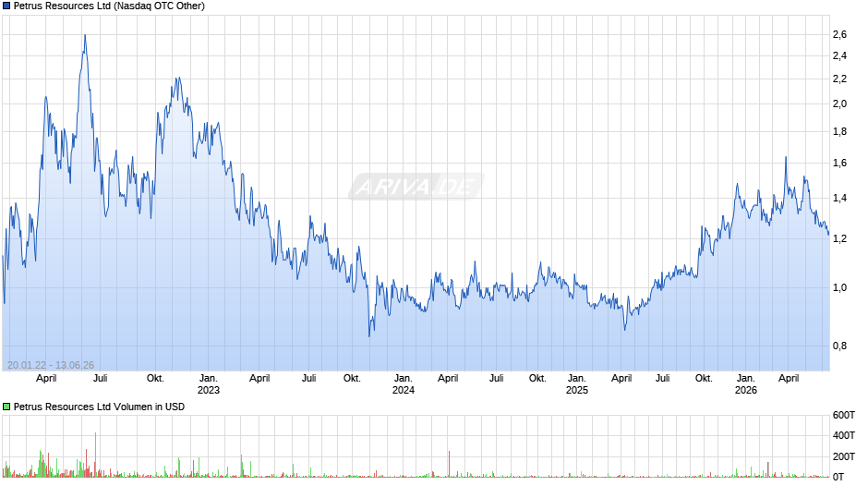868x486 pixels.
Task: Click the first 'Okt.' label, before Jan. 2023
Action: coord(155,379)
